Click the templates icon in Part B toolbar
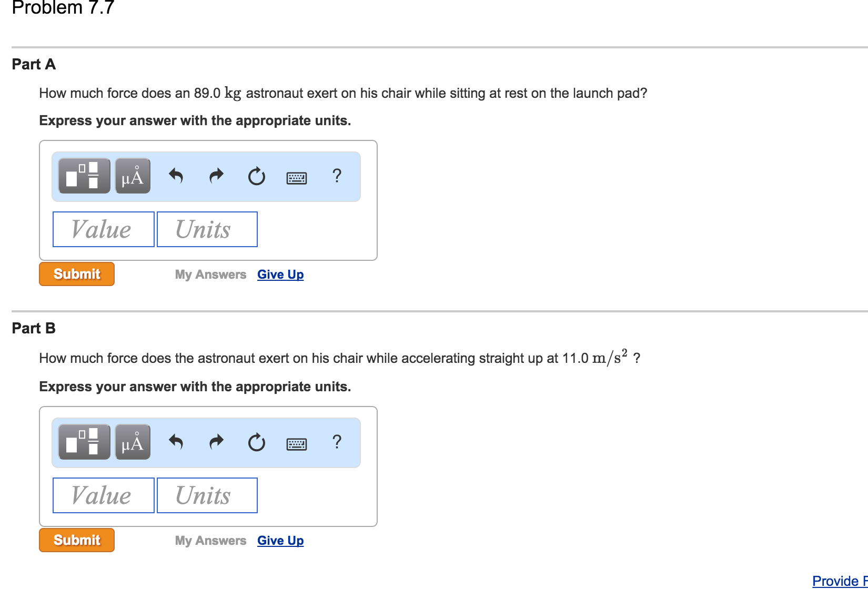The height and width of the screenshot is (589, 868). 84,442
